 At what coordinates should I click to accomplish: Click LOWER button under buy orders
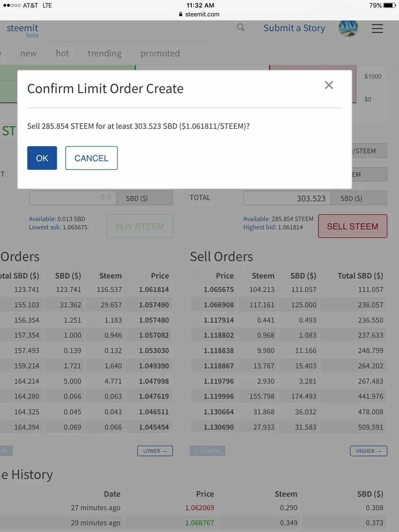(x=155, y=451)
